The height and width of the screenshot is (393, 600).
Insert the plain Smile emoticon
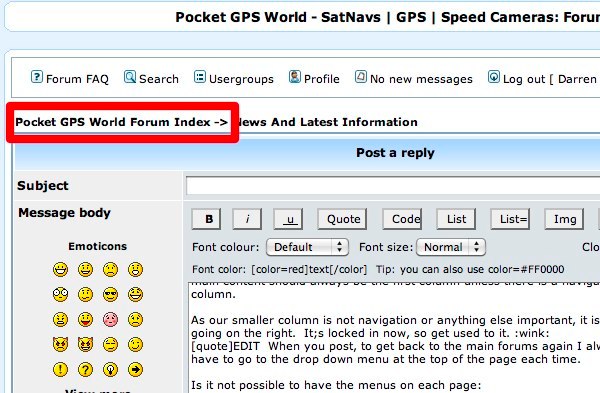pyautogui.click(x=85, y=269)
